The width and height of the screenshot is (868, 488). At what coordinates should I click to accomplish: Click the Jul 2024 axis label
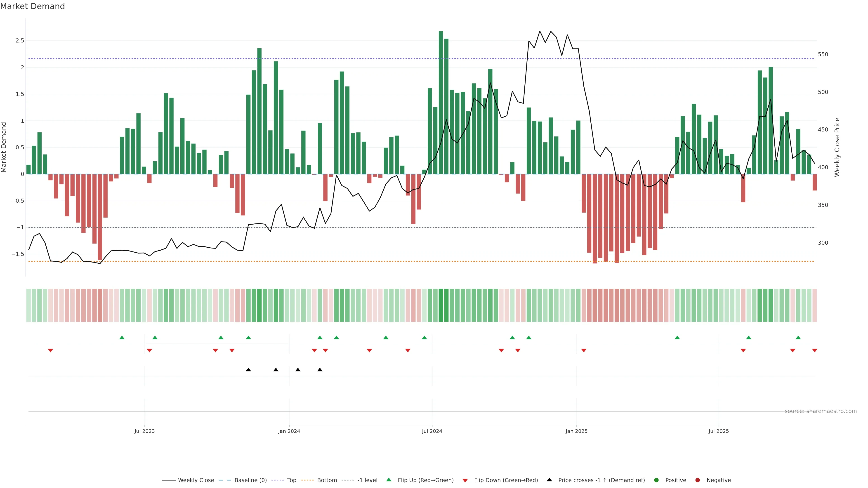[x=432, y=431]
